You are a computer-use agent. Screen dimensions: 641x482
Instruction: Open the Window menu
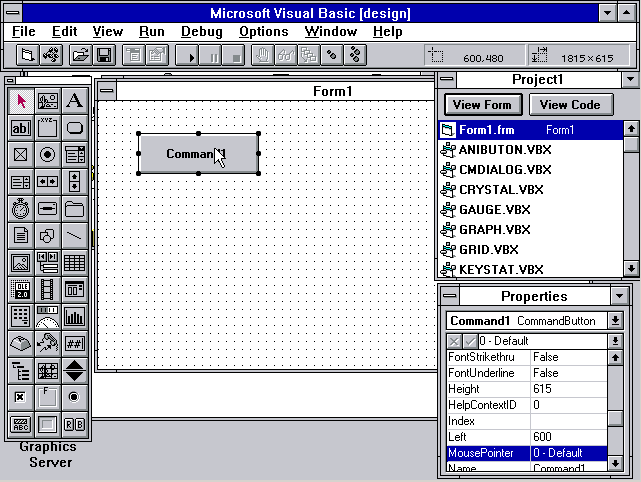(331, 31)
